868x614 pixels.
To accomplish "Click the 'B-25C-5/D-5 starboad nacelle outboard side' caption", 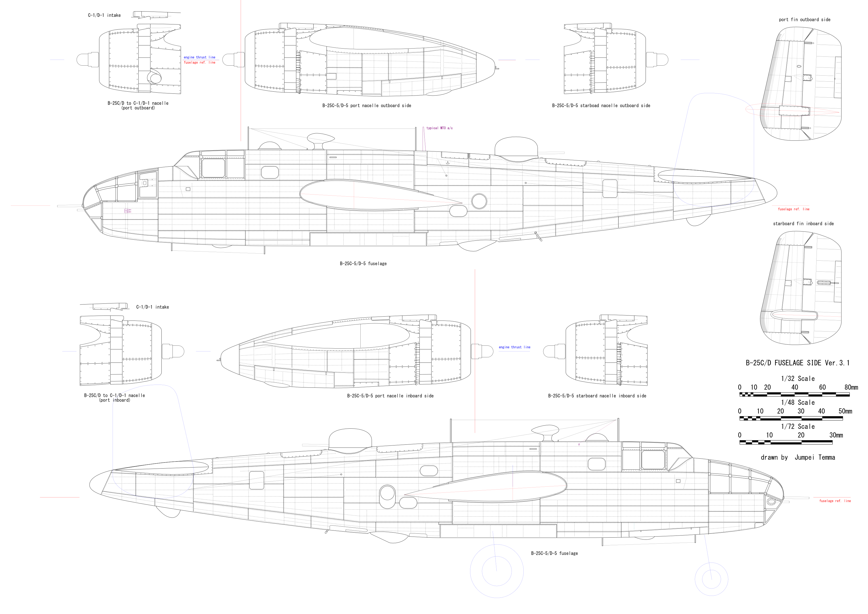I will 601,106.
